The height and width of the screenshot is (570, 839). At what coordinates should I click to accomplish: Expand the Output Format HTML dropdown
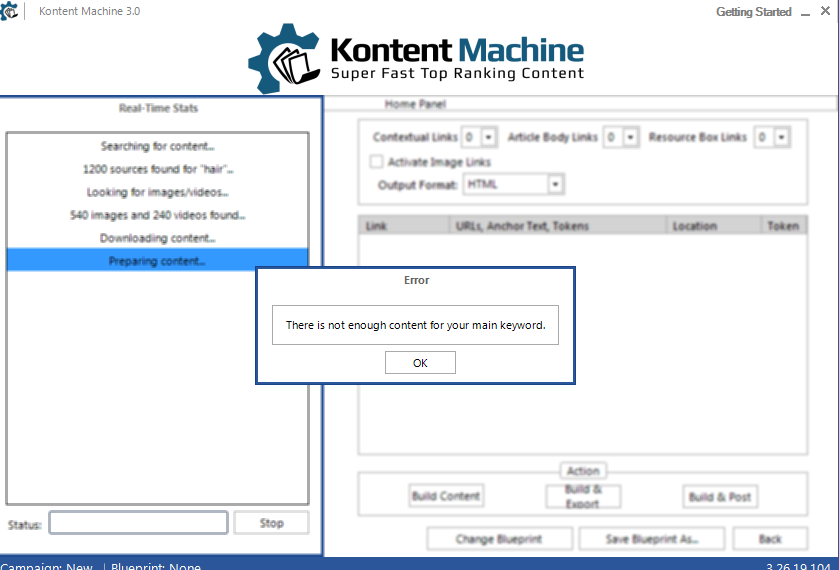pyautogui.click(x=555, y=184)
